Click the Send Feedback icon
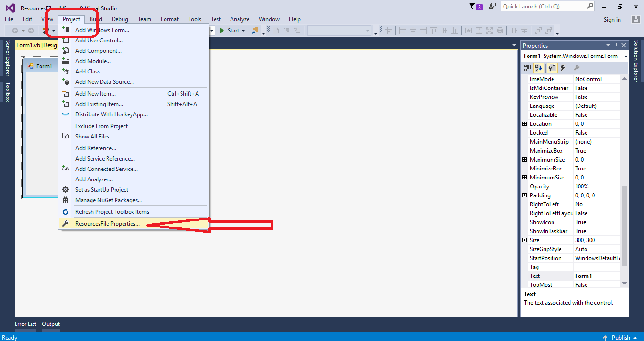The height and width of the screenshot is (341, 644). [493, 6]
